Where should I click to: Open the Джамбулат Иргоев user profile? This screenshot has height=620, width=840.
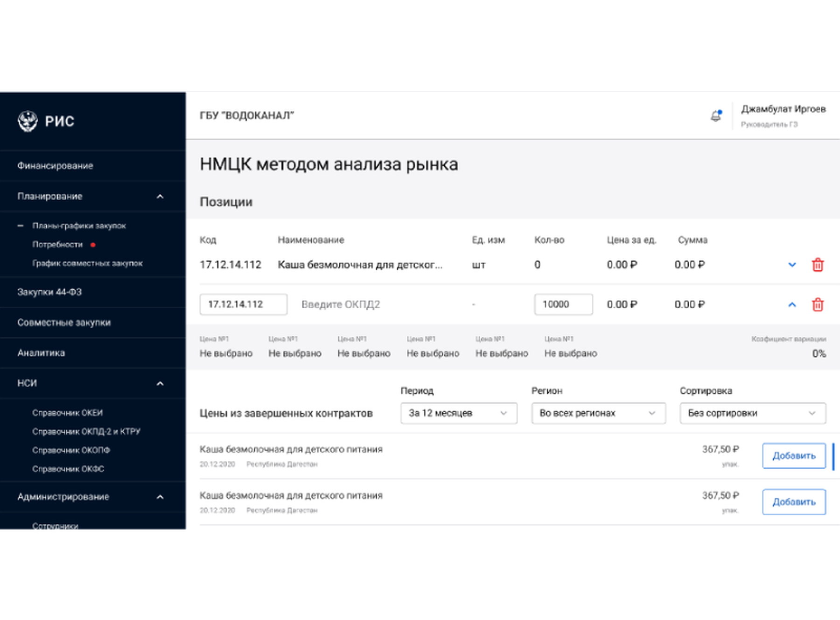(784, 115)
